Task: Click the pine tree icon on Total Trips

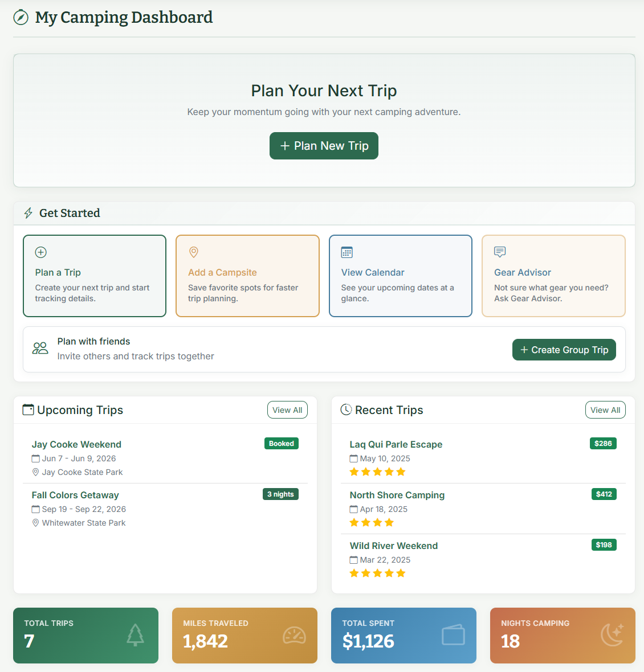Action: coord(135,635)
